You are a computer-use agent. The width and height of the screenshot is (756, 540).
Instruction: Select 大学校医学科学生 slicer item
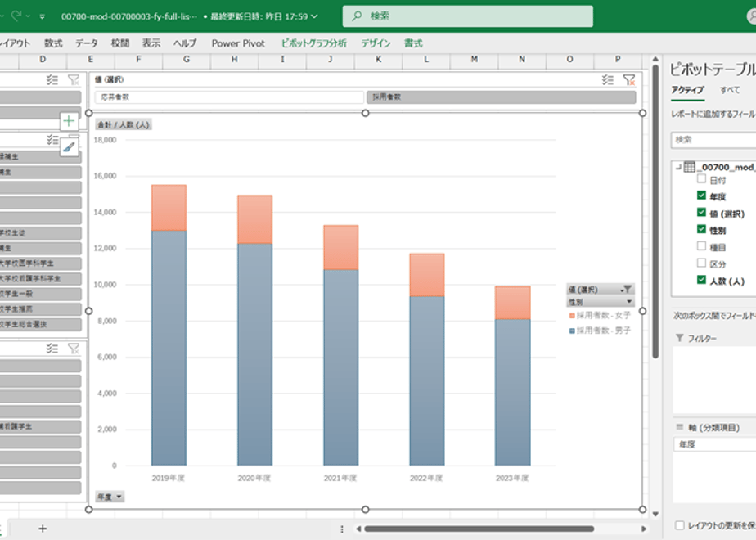pos(41,263)
